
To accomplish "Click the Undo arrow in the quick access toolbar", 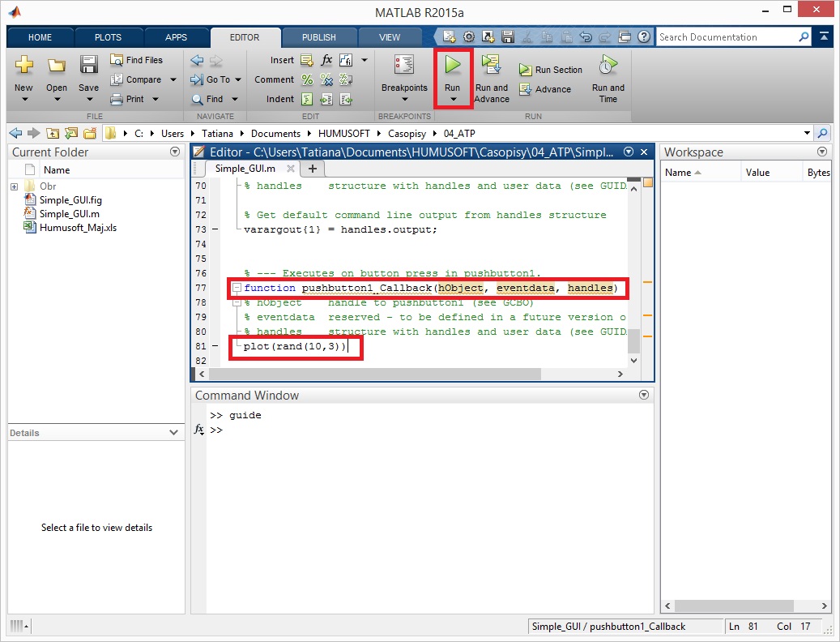I will click(x=586, y=37).
